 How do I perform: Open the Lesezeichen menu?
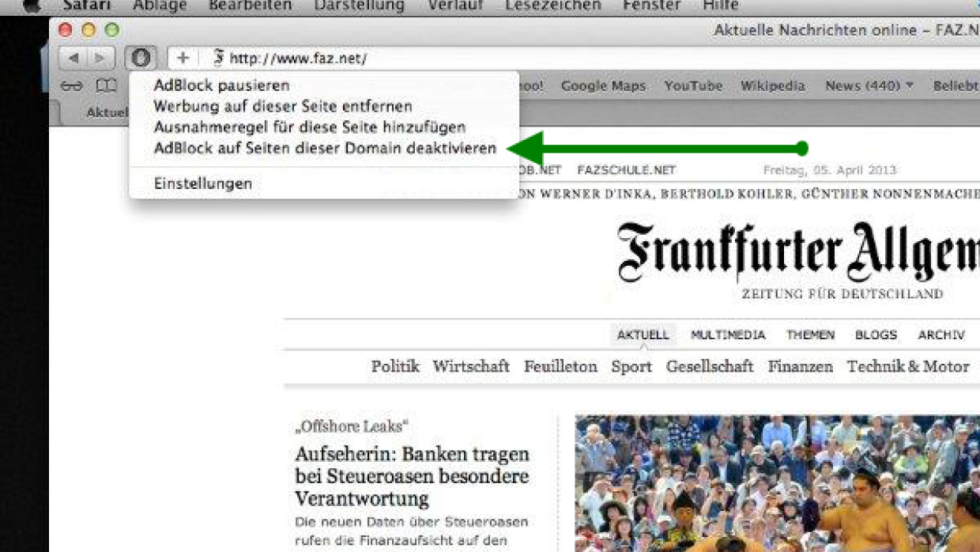(552, 6)
